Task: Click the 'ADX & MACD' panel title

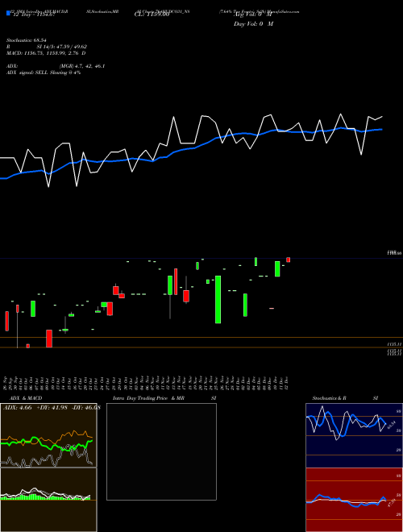Action: point(26,398)
